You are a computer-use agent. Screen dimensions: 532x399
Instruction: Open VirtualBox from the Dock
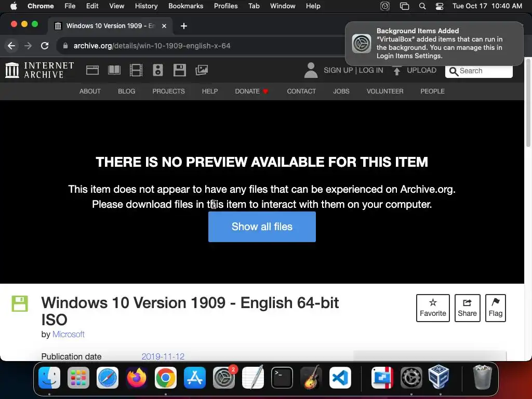pyautogui.click(x=438, y=377)
